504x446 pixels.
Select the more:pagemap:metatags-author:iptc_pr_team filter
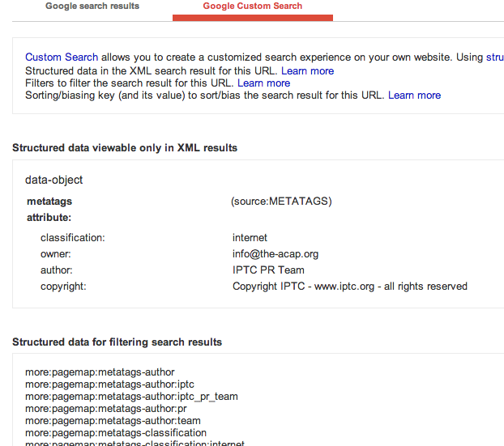click(131, 397)
